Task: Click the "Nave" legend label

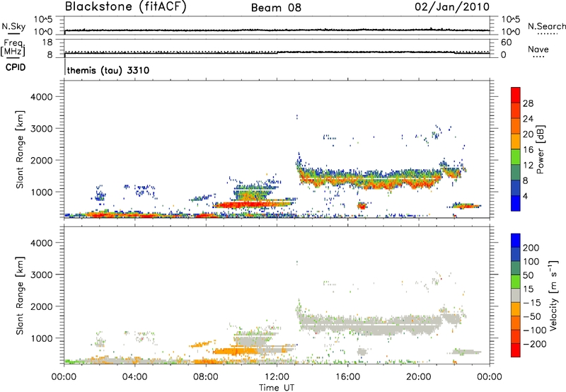Action: point(538,50)
